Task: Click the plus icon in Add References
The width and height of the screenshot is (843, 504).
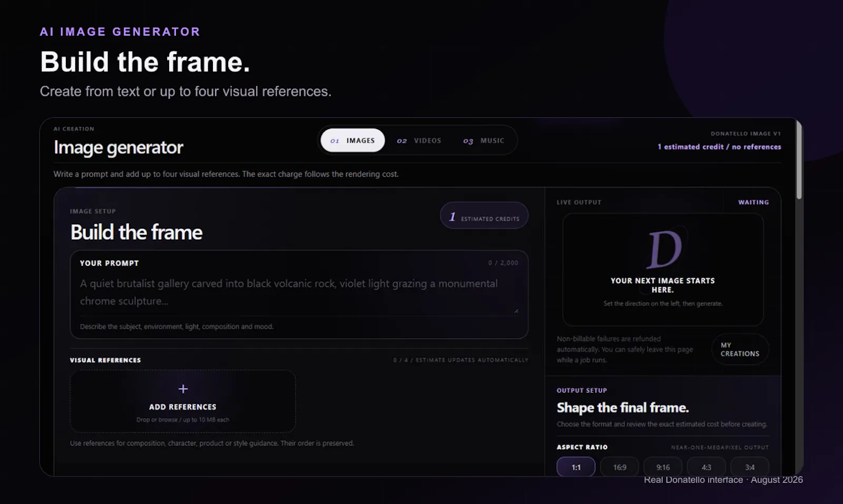Action: pos(183,389)
